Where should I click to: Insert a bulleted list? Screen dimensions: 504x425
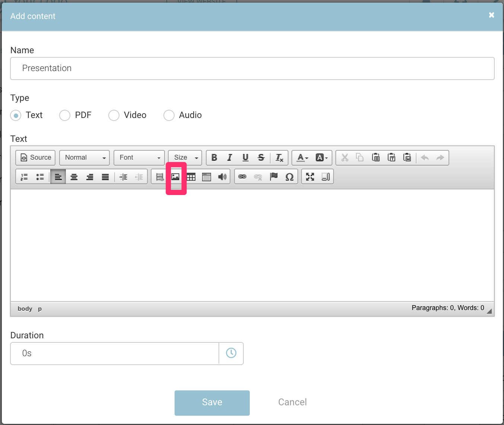(x=40, y=177)
